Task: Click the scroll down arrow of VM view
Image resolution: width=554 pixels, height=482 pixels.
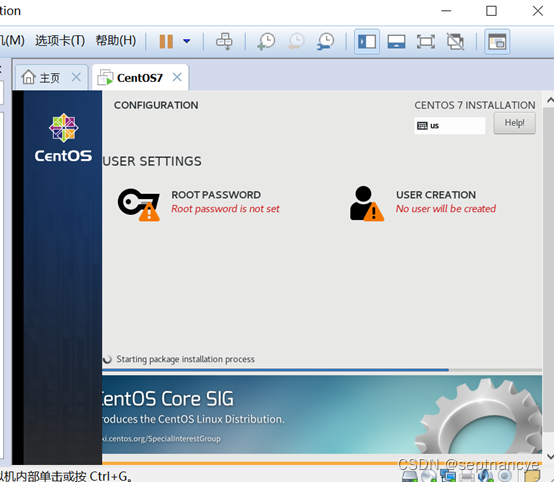Action: coord(549,456)
